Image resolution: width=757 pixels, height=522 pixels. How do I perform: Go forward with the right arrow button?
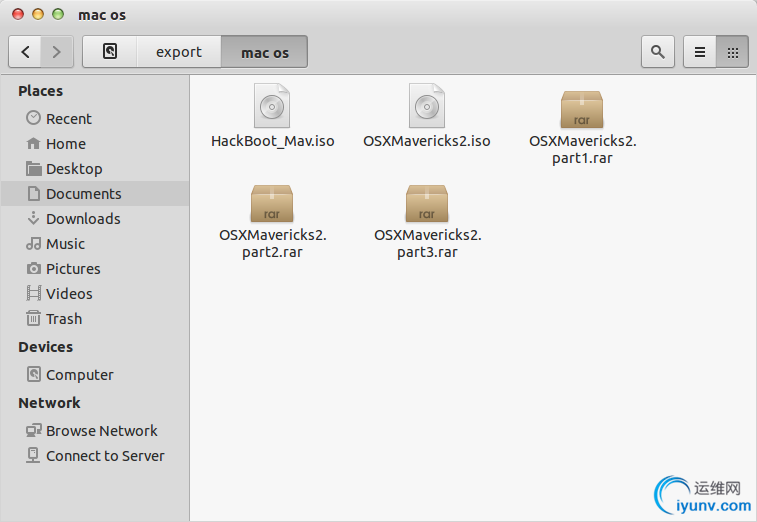click(x=57, y=52)
